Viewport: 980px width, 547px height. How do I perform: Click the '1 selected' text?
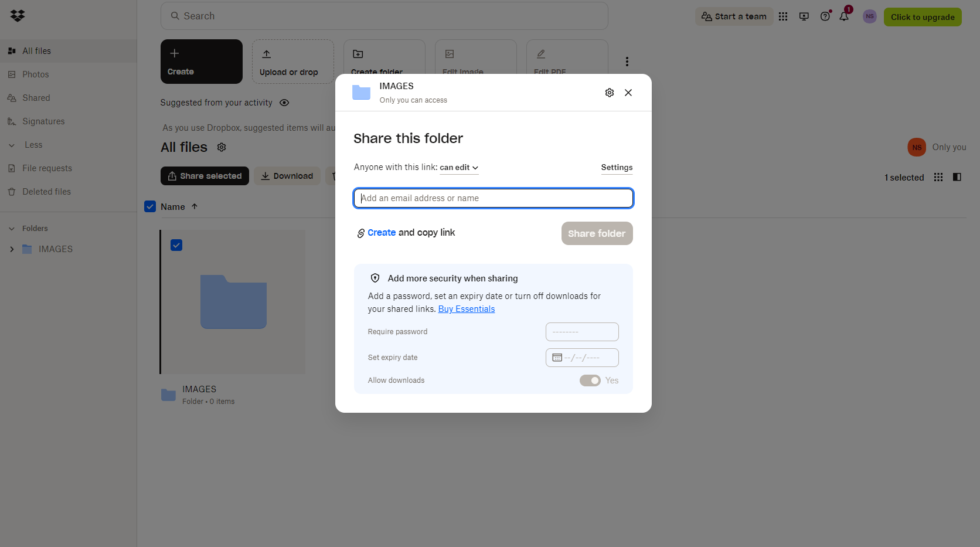tap(904, 178)
